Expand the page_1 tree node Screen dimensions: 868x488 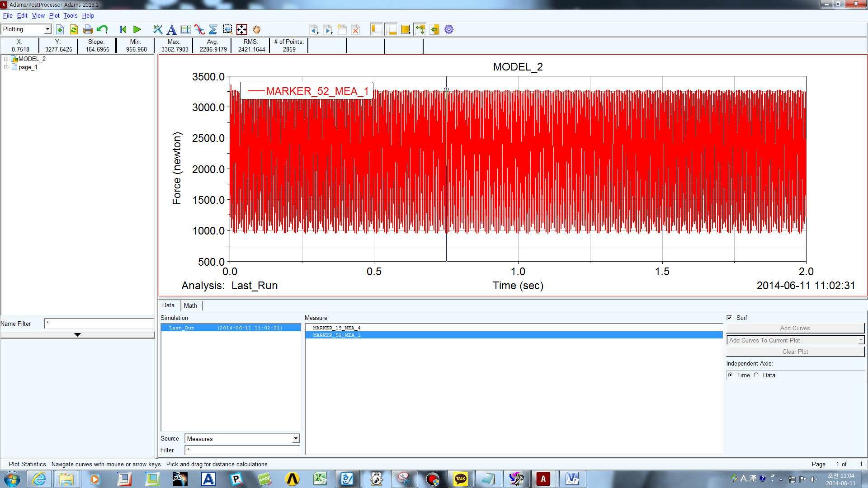(6, 67)
